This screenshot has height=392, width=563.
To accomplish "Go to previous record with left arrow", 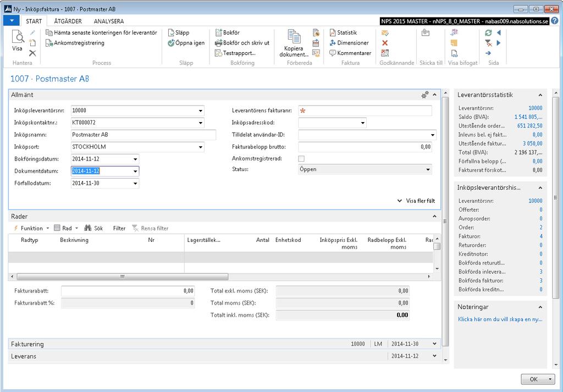I will [x=499, y=32].
